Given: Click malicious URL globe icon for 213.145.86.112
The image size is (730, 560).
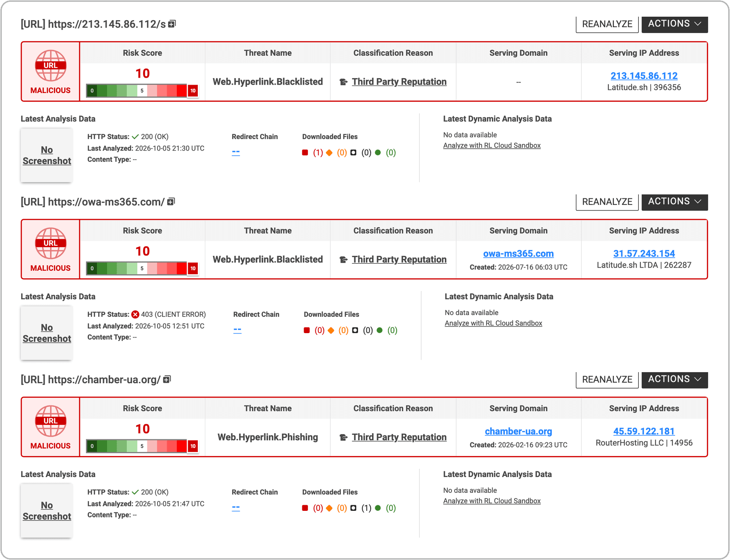Looking at the screenshot, I should (50, 66).
